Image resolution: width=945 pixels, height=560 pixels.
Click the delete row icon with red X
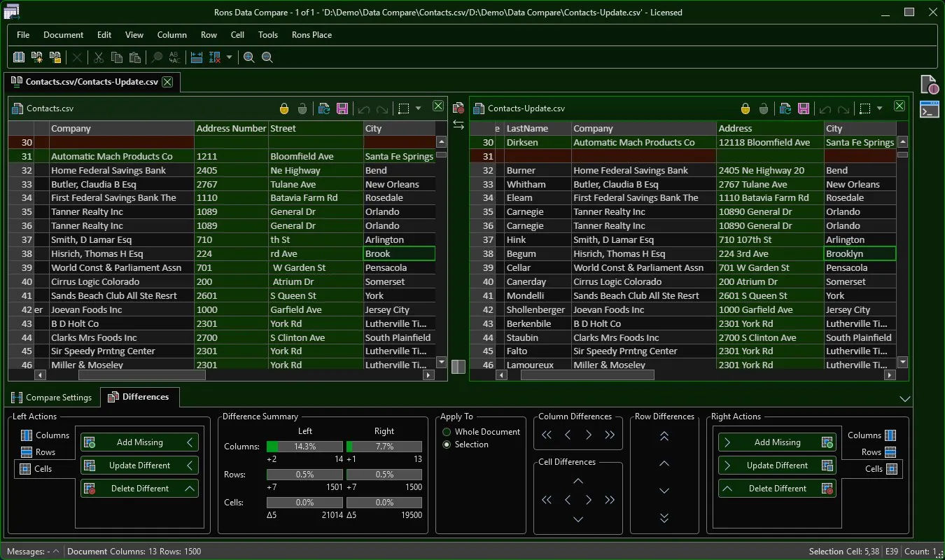click(215, 57)
